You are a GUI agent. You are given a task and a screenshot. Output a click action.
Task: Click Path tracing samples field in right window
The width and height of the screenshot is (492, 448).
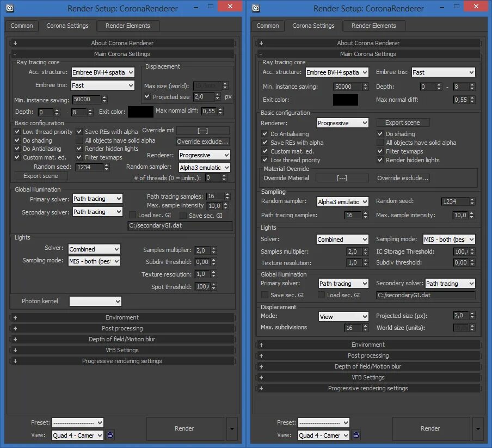353,215
